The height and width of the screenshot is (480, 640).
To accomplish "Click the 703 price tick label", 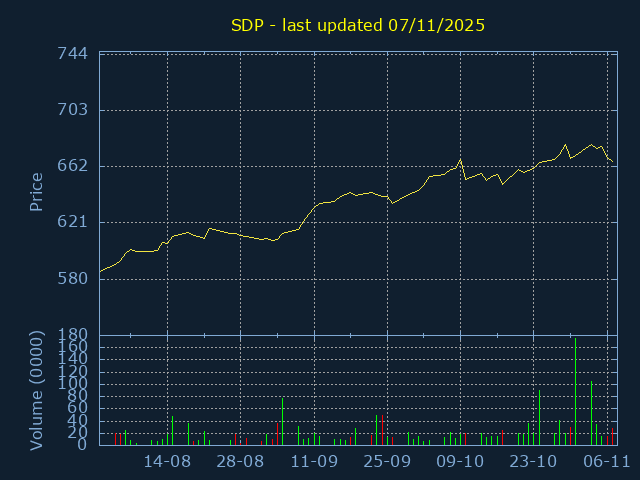I will coord(73,110).
